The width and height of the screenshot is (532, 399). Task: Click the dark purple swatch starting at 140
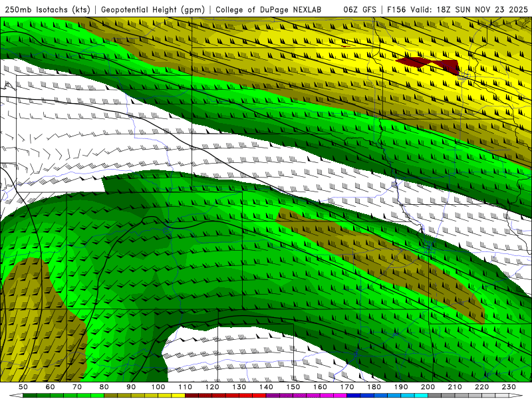273,395
